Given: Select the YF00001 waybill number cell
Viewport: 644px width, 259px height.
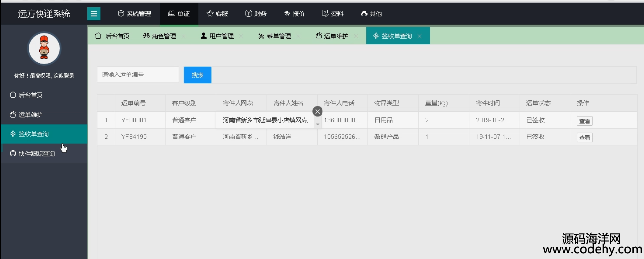Looking at the screenshot, I should (140, 120).
